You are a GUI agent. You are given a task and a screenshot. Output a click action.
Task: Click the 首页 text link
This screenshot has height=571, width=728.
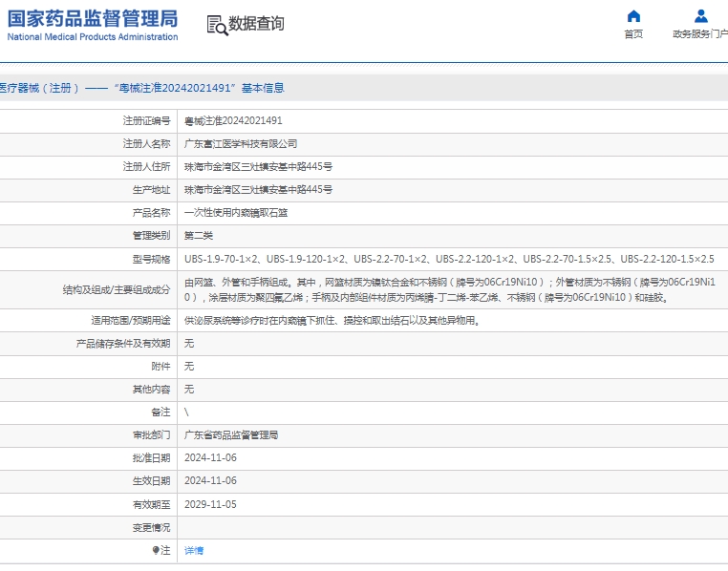click(633, 33)
